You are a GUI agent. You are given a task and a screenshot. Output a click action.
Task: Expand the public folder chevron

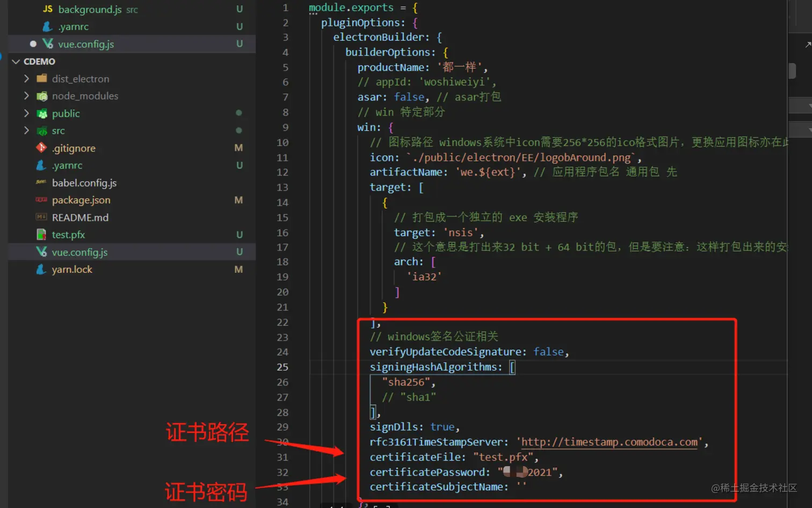coord(26,113)
